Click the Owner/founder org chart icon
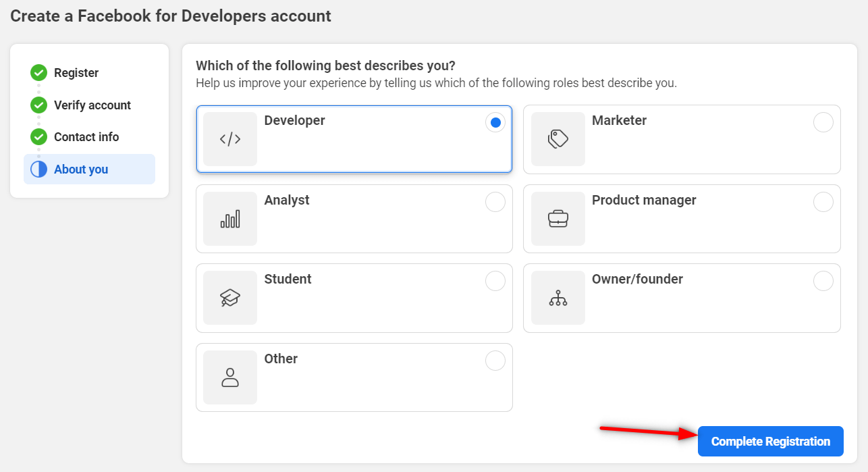 click(558, 298)
